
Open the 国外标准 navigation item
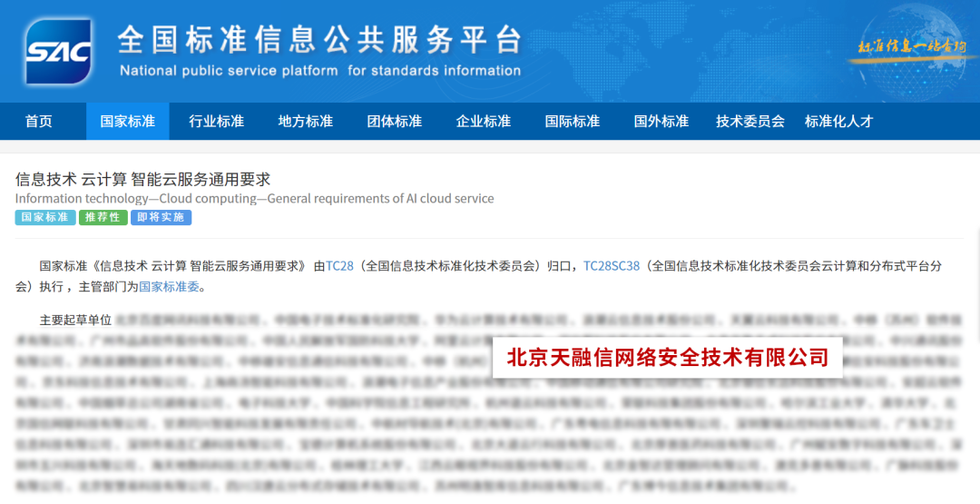(661, 122)
